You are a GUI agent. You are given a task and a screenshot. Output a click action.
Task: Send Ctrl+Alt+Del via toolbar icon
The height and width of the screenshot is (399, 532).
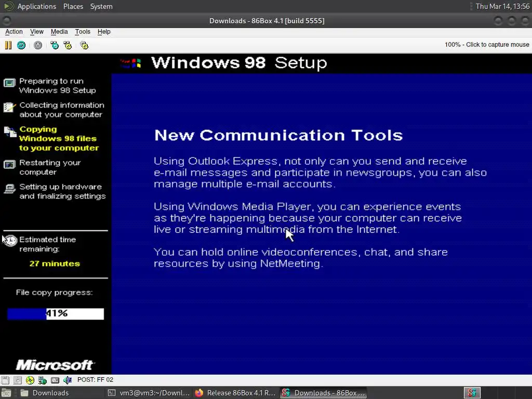click(54, 45)
